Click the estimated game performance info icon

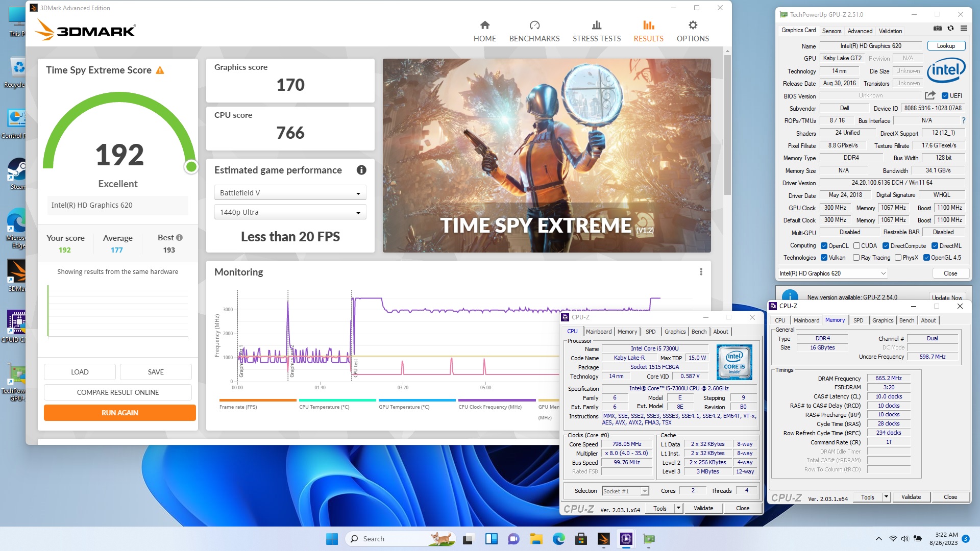(361, 170)
